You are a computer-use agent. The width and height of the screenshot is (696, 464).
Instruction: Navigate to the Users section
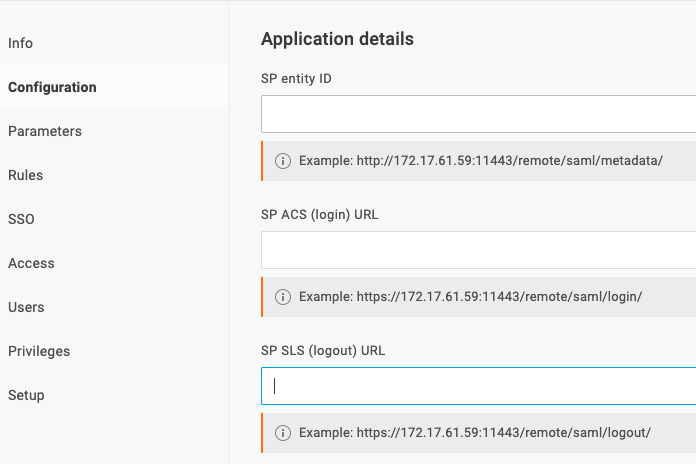click(26, 307)
